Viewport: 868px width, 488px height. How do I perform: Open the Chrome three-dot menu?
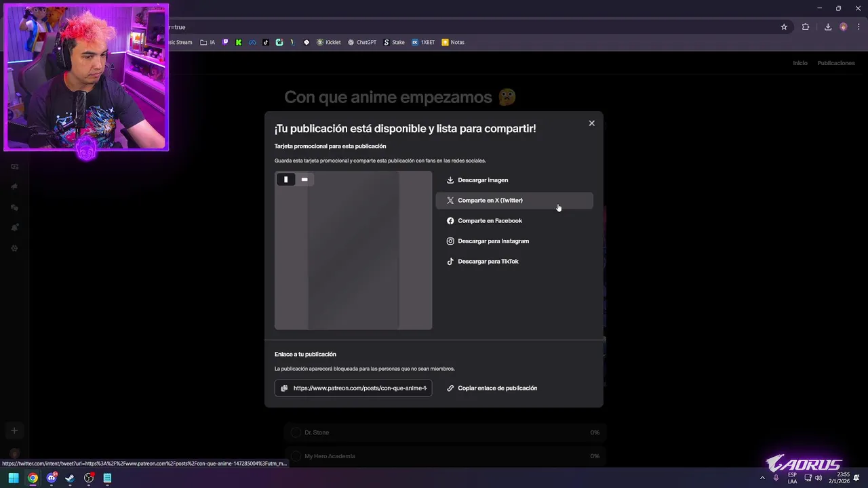(x=859, y=27)
